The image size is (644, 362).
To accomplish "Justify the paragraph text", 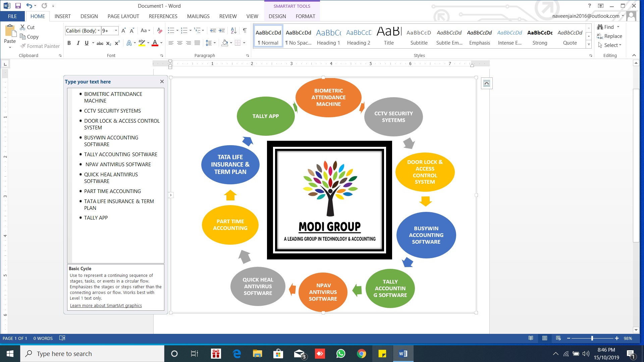I will [197, 43].
